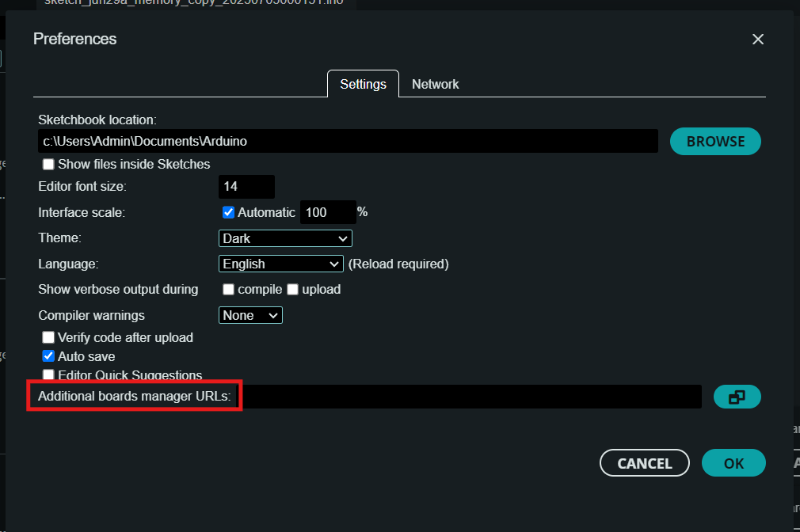Click the BROWSE button for sketchbook location

click(715, 142)
